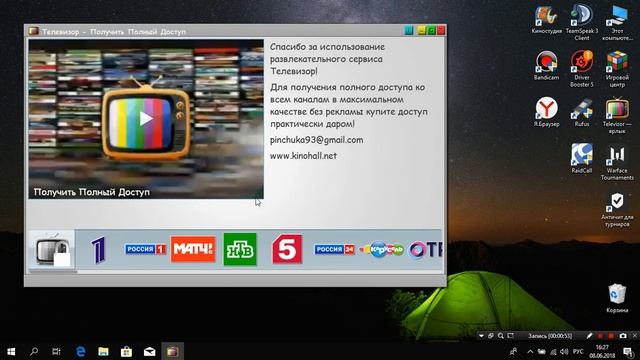The image size is (640, 360).
Task: Click the yellow minimize button of Televizor
Action: pos(422,31)
